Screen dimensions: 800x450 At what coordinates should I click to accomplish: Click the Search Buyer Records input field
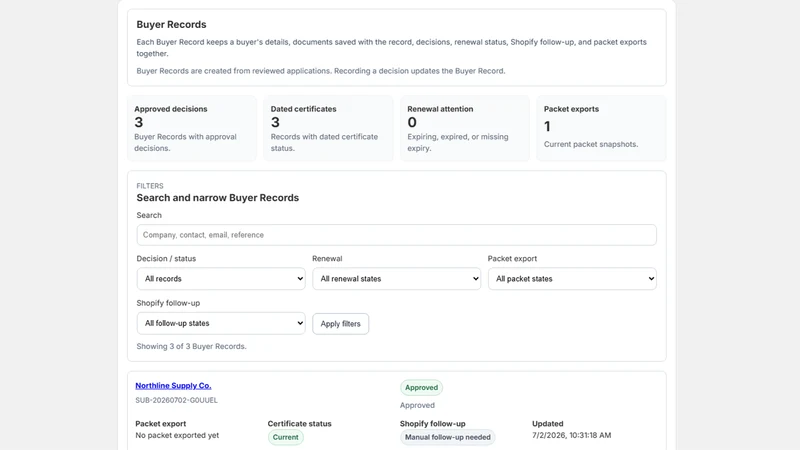396,235
